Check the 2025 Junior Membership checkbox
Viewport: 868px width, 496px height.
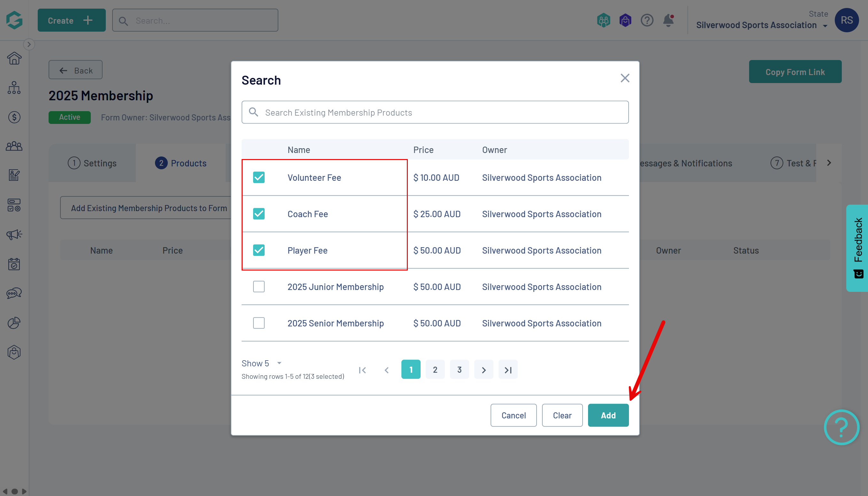tap(259, 287)
